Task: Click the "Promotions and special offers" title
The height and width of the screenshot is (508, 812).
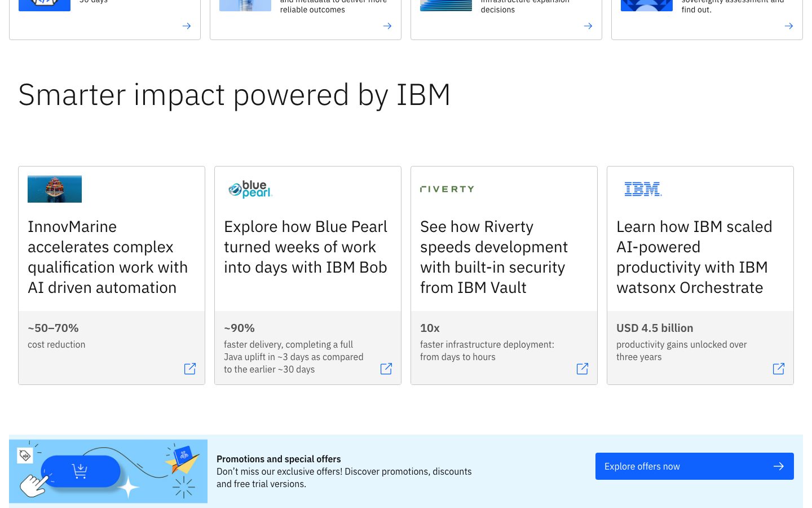Action: (x=279, y=459)
